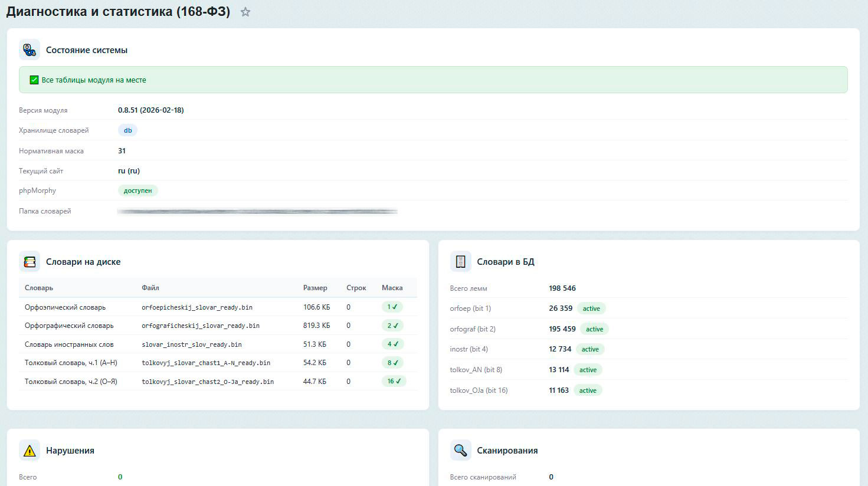Click the "db" storage badge
This screenshot has width=868, height=486.
pyautogui.click(x=127, y=130)
